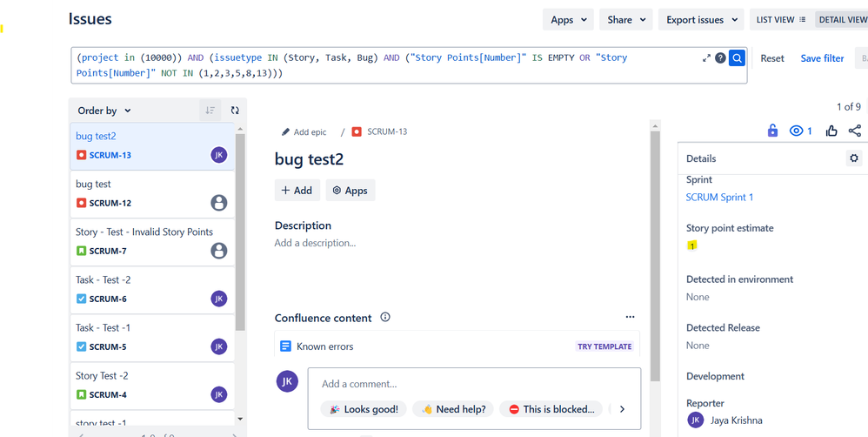Image resolution: width=868 pixels, height=437 pixels.
Task: Open the Apps dropdown in header
Action: tap(568, 20)
